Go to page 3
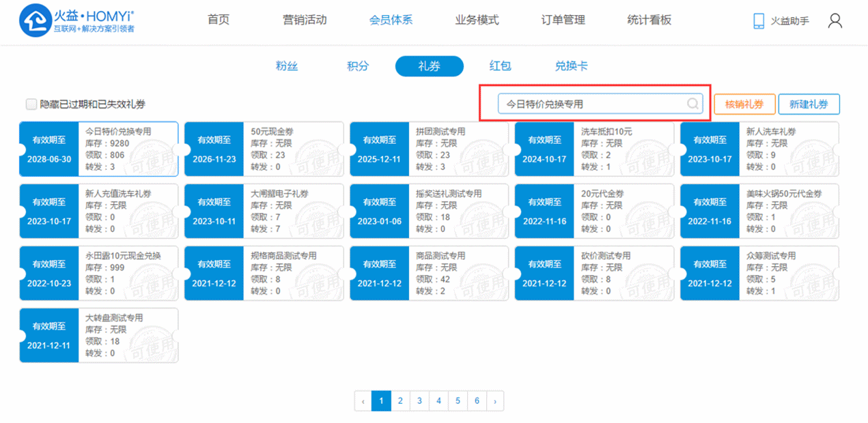 [419, 401]
